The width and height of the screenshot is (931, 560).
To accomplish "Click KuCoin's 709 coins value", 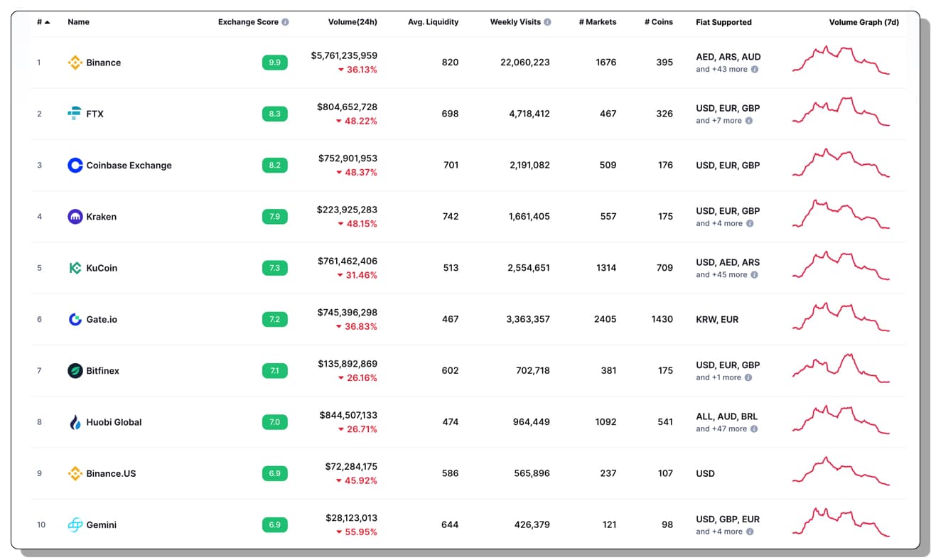I will [664, 268].
